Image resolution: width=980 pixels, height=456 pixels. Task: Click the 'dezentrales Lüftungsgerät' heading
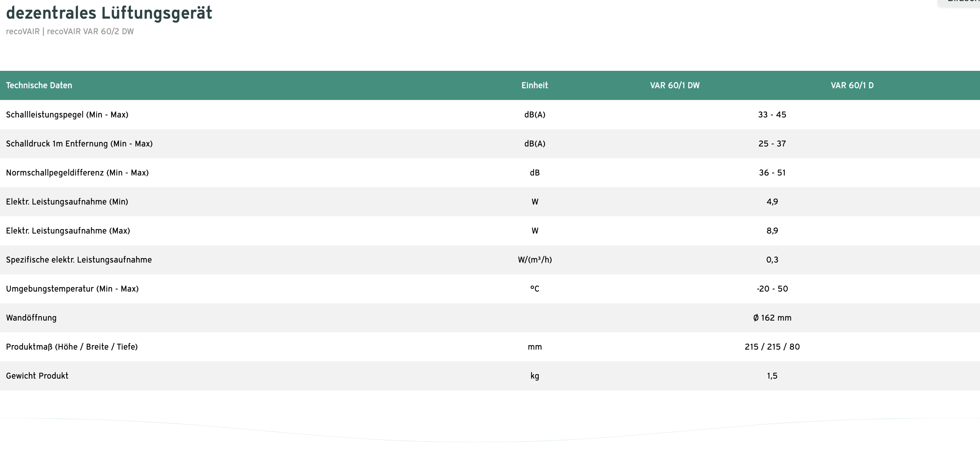tap(109, 13)
